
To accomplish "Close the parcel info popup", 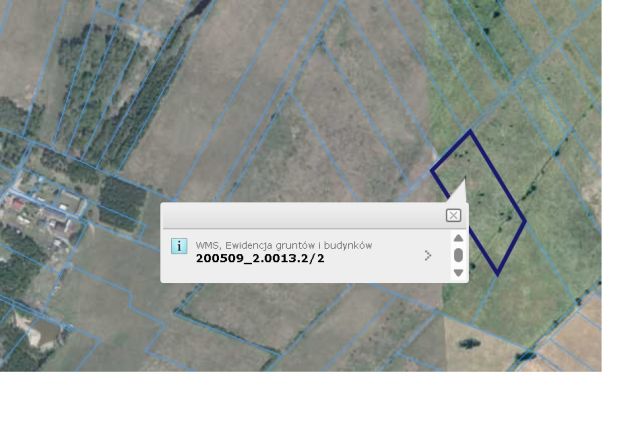I will [453, 215].
